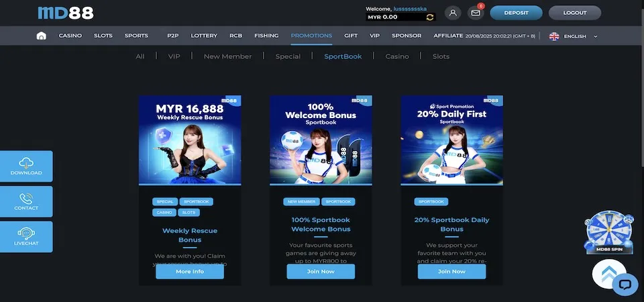Open the mail inbox icon
644x302 pixels.
(x=476, y=13)
